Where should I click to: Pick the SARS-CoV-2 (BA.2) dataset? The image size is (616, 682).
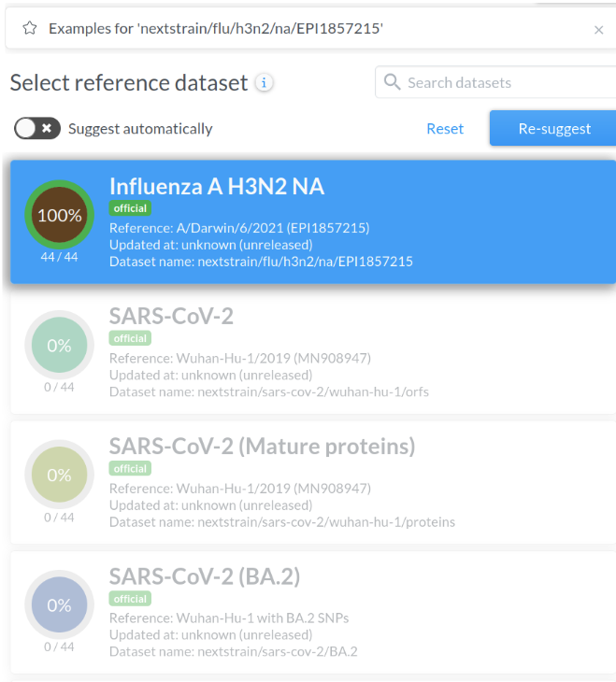205,576
